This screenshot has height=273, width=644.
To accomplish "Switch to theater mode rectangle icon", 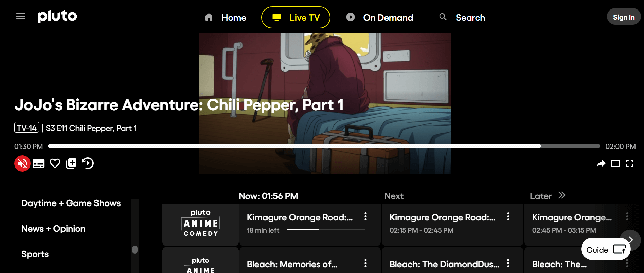I will (x=615, y=164).
